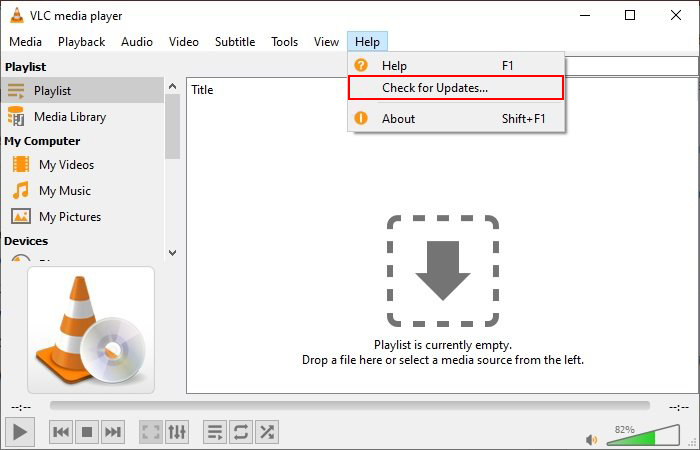This screenshot has width=700, height=450.
Task: Select Playlist in the sidebar
Action: point(83,91)
